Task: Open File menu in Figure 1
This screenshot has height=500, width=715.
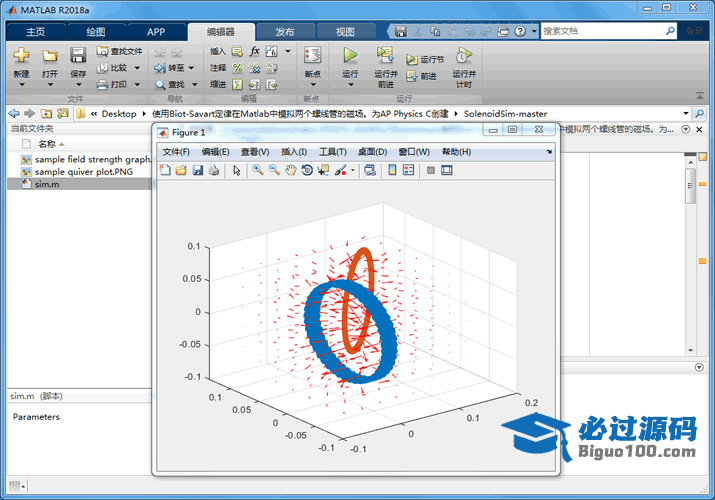Action: click(176, 152)
